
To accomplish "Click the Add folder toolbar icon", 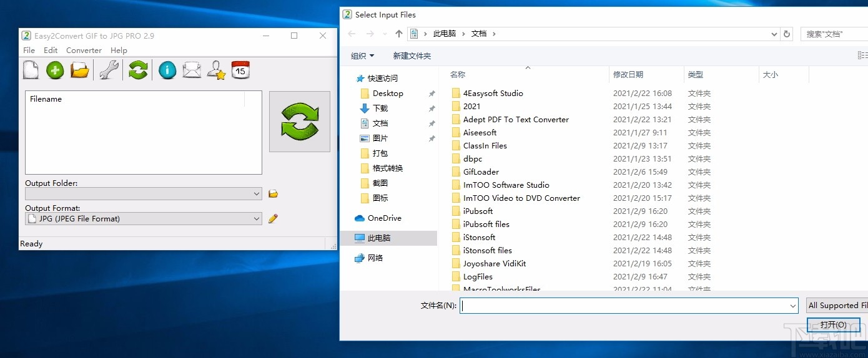I will coord(80,70).
